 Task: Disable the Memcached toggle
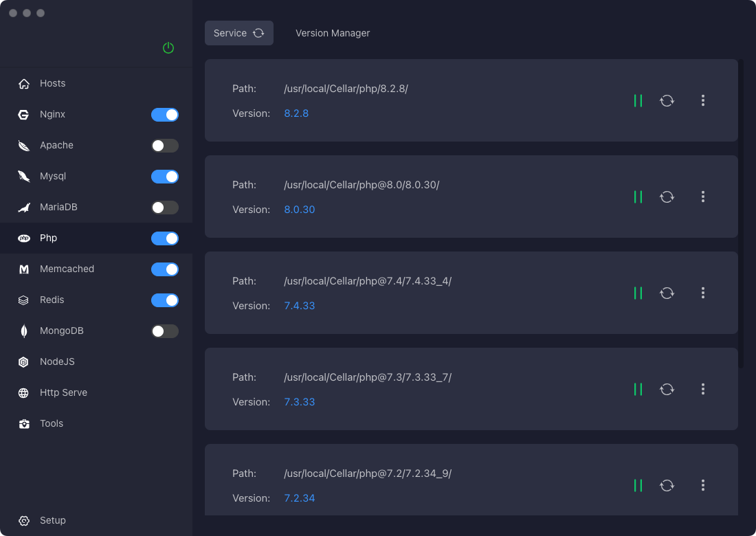[165, 269]
